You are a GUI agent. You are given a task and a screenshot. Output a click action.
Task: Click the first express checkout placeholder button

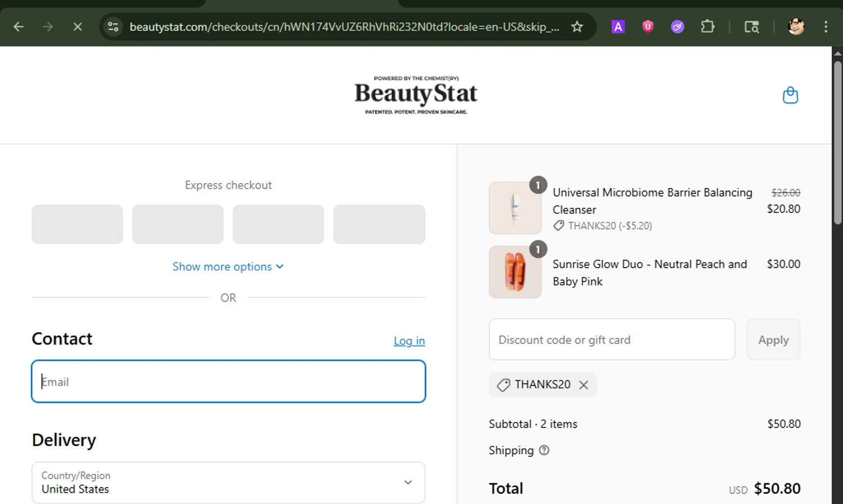[x=77, y=224]
